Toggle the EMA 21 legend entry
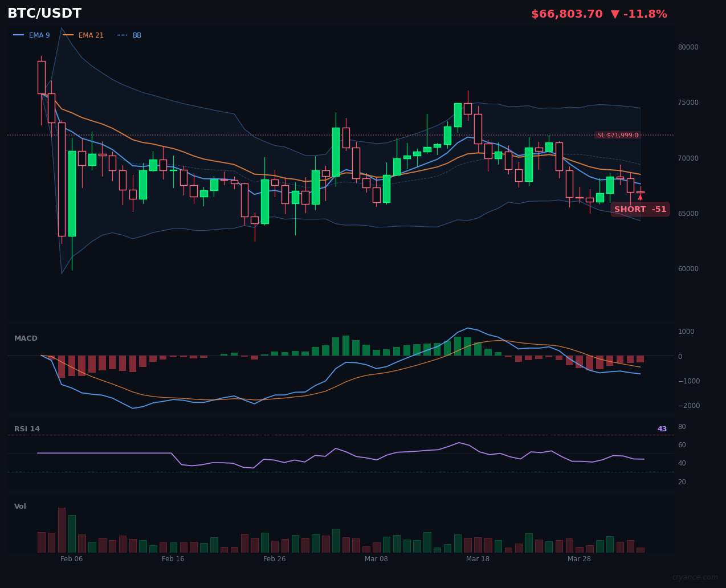The width and height of the screenshot is (726, 588). [x=83, y=35]
